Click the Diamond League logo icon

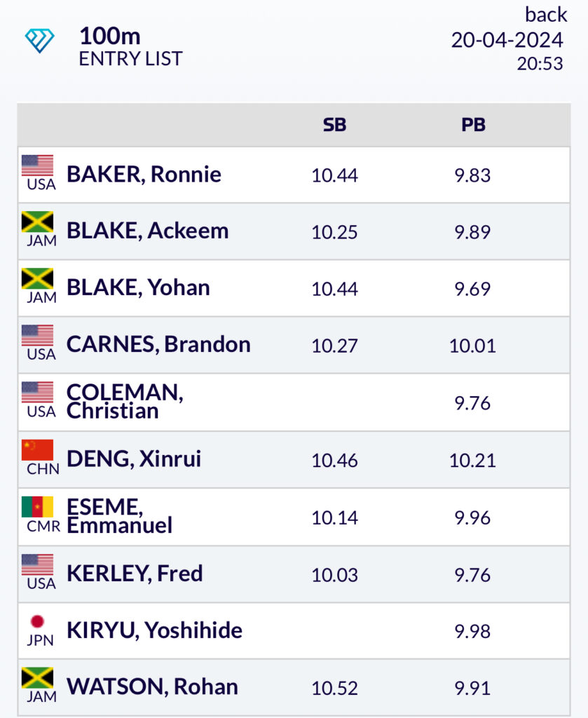39,40
